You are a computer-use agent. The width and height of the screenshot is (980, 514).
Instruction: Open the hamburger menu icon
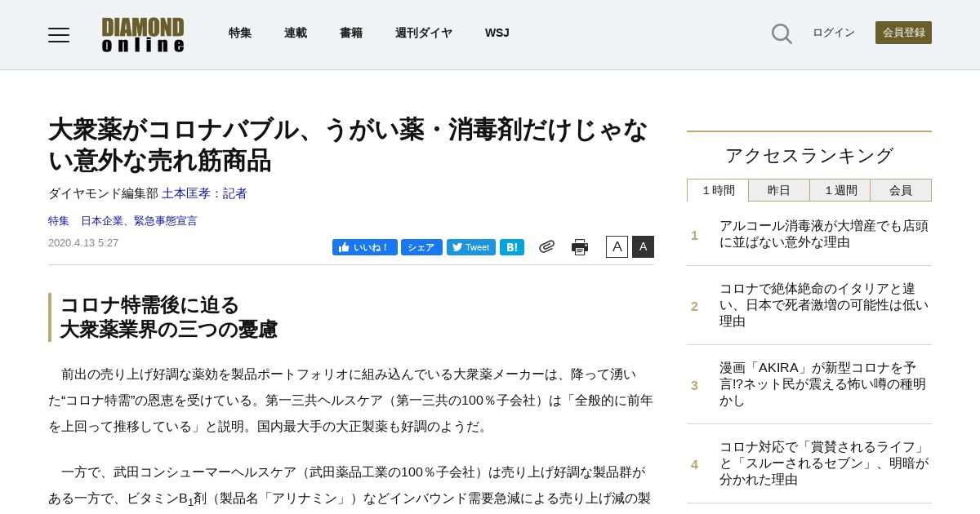[x=59, y=34]
